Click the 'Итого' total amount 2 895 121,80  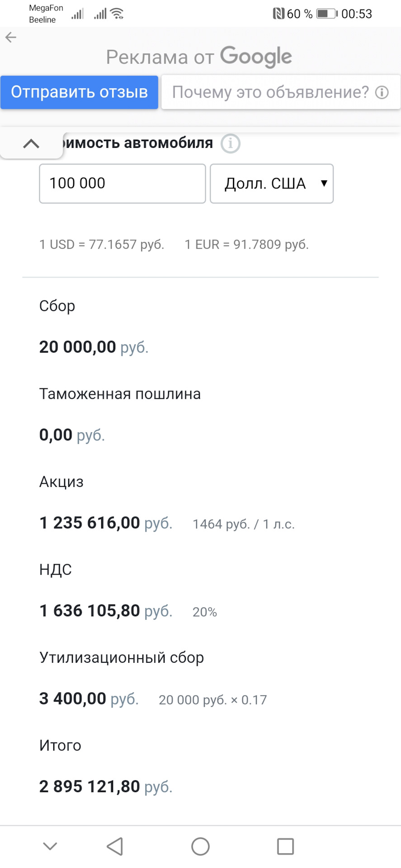click(x=90, y=786)
